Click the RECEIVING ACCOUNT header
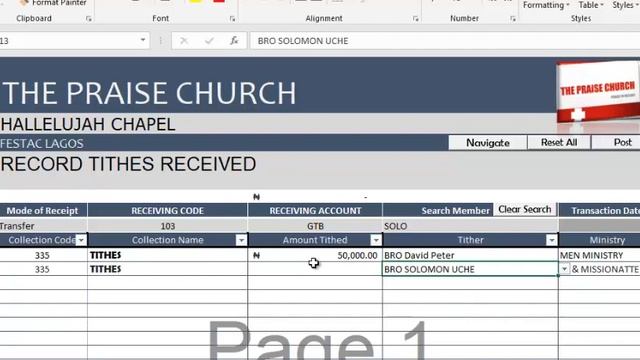 pyautogui.click(x=315, y=211)
